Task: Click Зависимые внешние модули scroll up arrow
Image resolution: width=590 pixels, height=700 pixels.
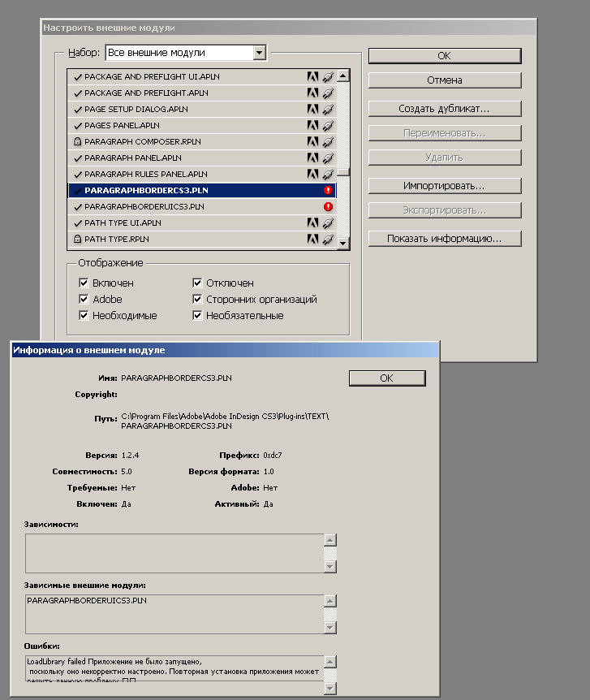Action: point(329,601)
